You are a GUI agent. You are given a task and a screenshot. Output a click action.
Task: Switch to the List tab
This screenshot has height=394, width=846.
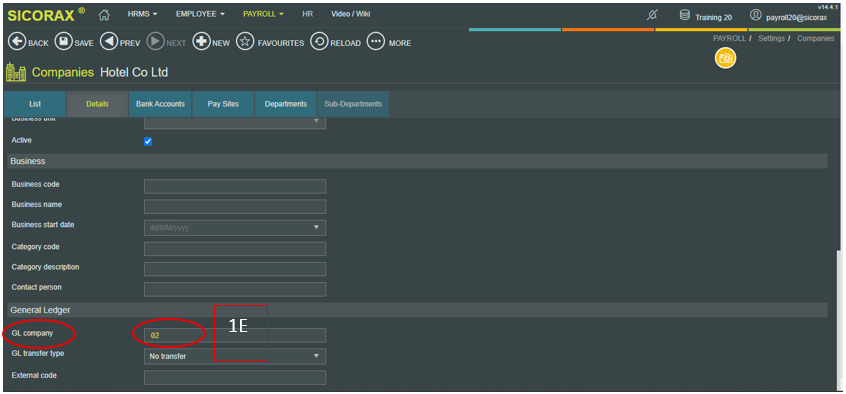(35, 104)
